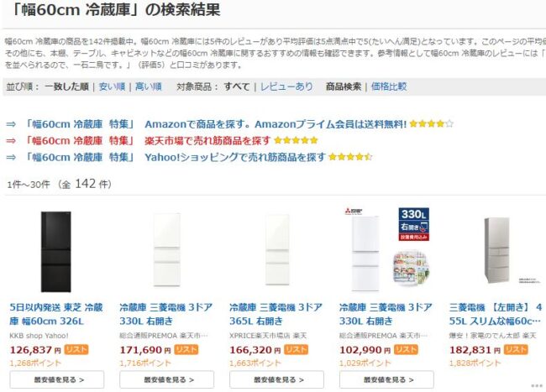Sort results by 安い順
546x392 pixels.
pos(112,86)
